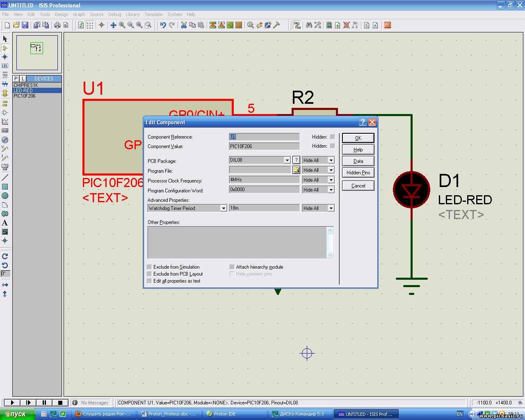Enable Edit all properties as text
Image resolution: width=525 pixels, height=420 pixels.
point(149,281)
